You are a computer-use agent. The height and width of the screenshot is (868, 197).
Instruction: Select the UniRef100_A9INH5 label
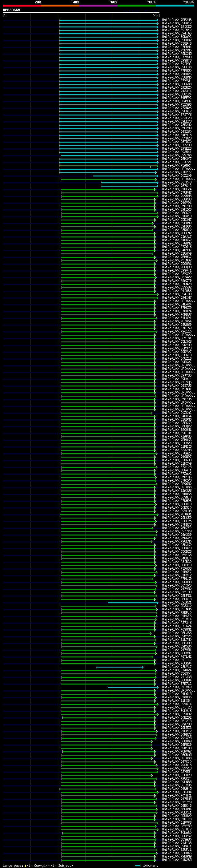[177, 609]
